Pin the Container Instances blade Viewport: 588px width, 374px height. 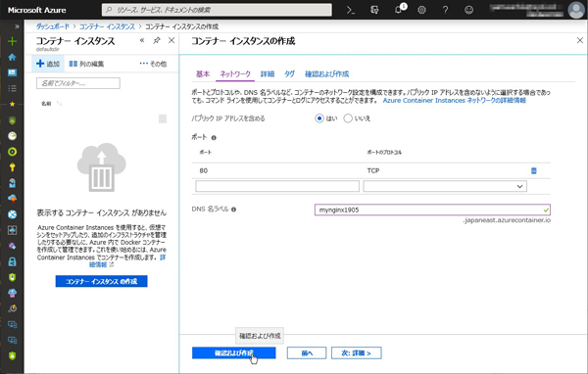tap(157, 40)
